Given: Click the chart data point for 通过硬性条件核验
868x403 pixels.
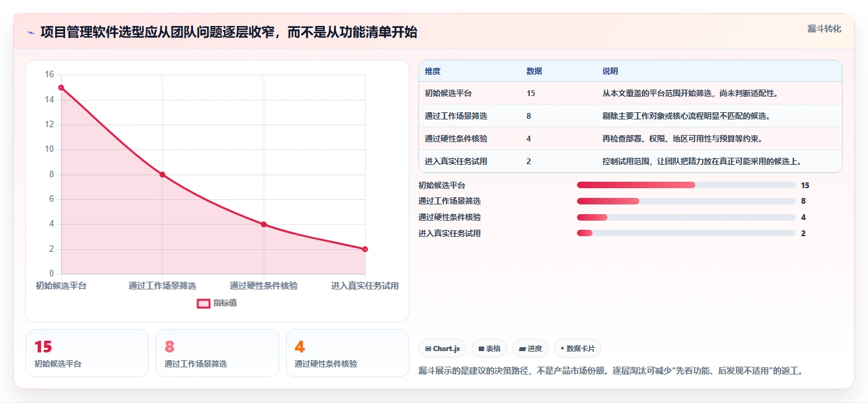Looking at the screenshot, I should click(x=264, y=225).
